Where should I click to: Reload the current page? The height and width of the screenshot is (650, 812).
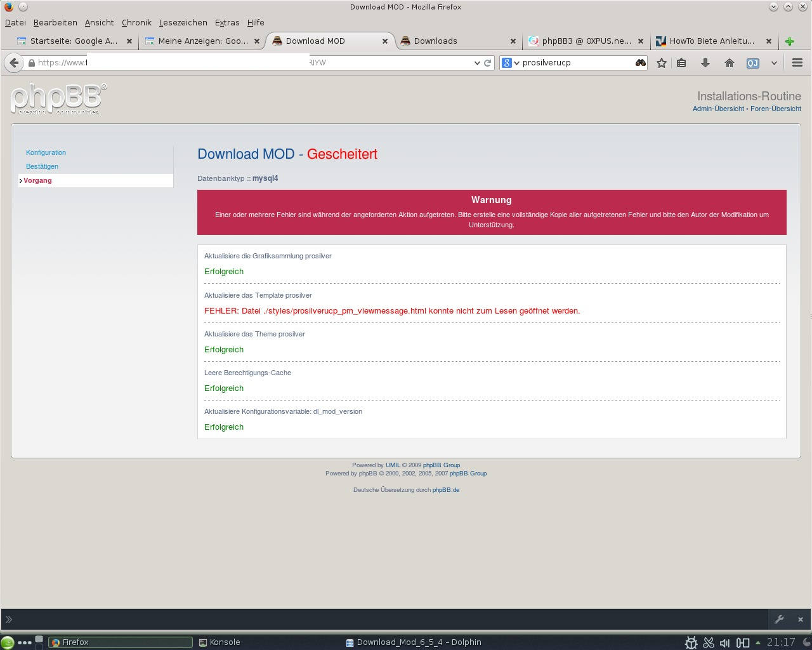click(487, 63)
